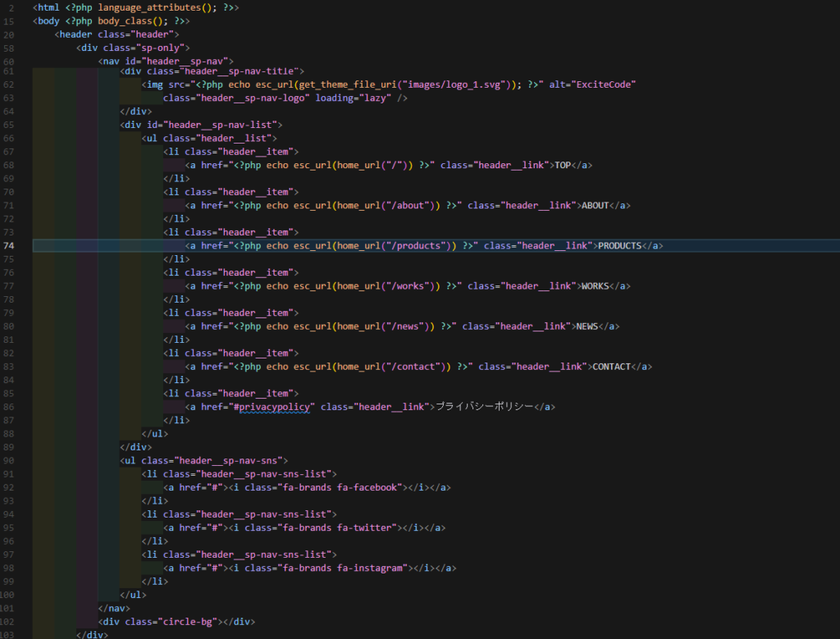Click line number 90 in the gutter

(x=8, y=461)
